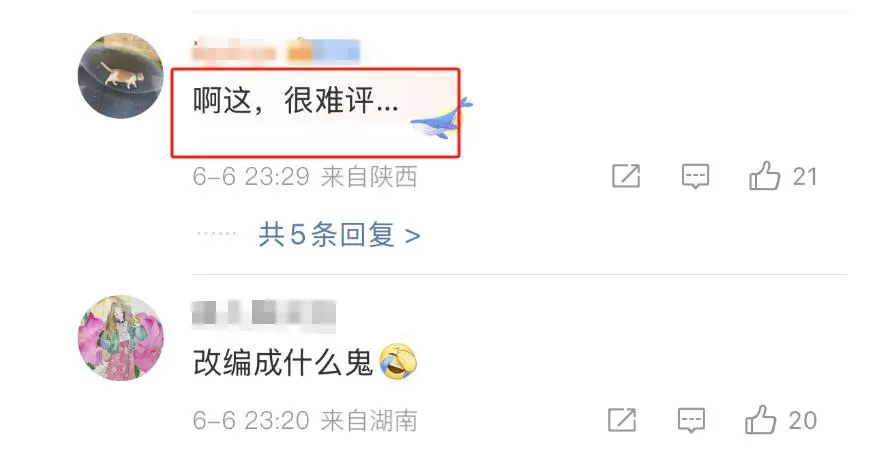This screenshot has width=885, height=454.
Task: Tap the blurred username of first commenter
Action: [x=234, y=51]
